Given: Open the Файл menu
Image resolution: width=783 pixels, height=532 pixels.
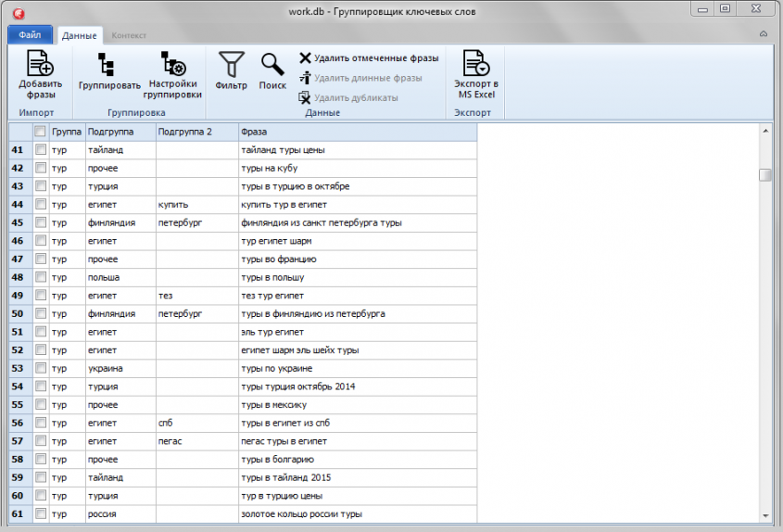Looking at the screenshot, I should pos(30,35).
